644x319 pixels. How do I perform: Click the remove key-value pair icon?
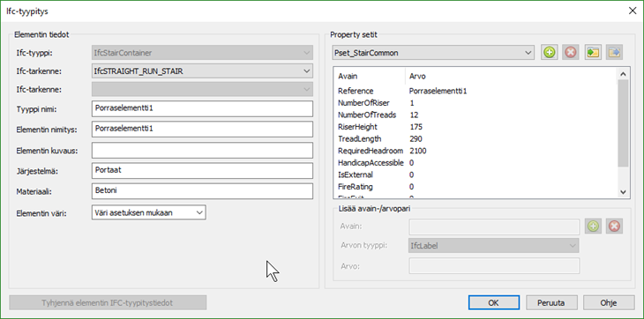click(x=614, y=226)
